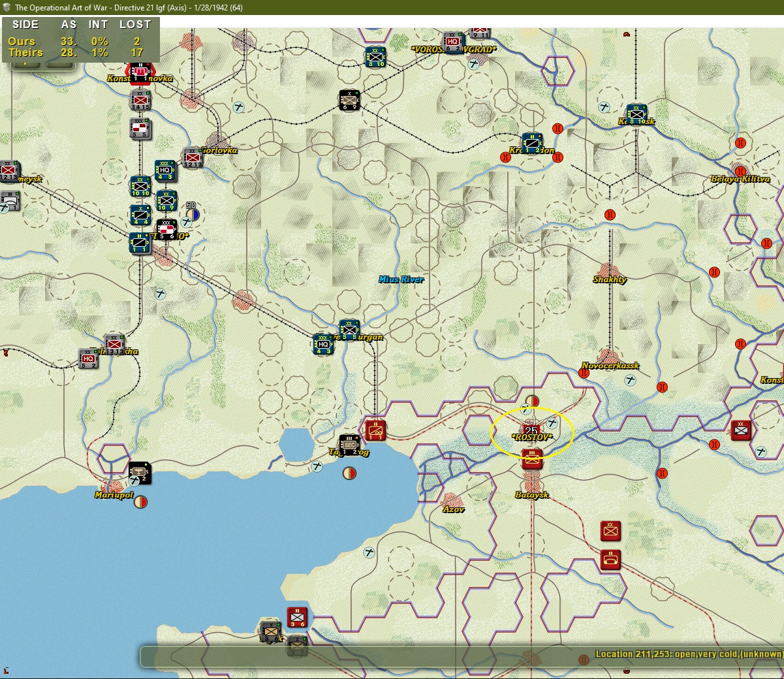Select the blue corps HQ near Gorlovka

click(x=166, y=170)
